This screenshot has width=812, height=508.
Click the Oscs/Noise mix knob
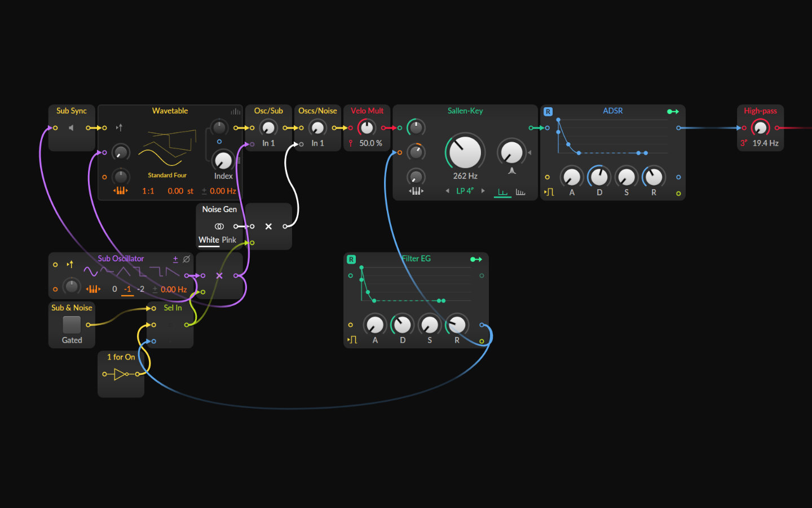(317, 128)
